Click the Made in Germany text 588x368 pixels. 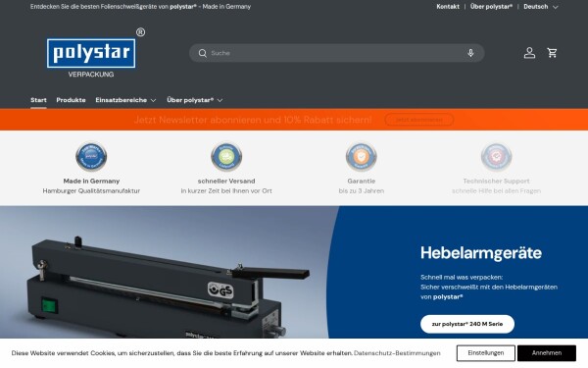pyautogui.click(x=91, y=181)
